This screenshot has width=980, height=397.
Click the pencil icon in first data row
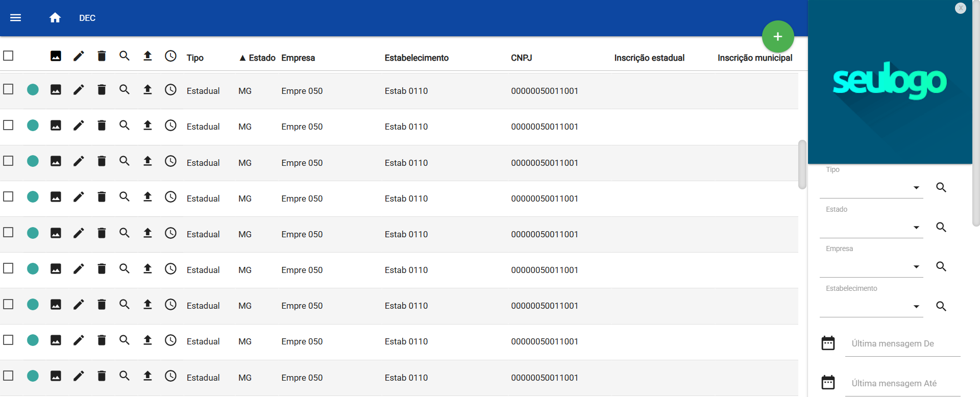[x=79, y=90]
